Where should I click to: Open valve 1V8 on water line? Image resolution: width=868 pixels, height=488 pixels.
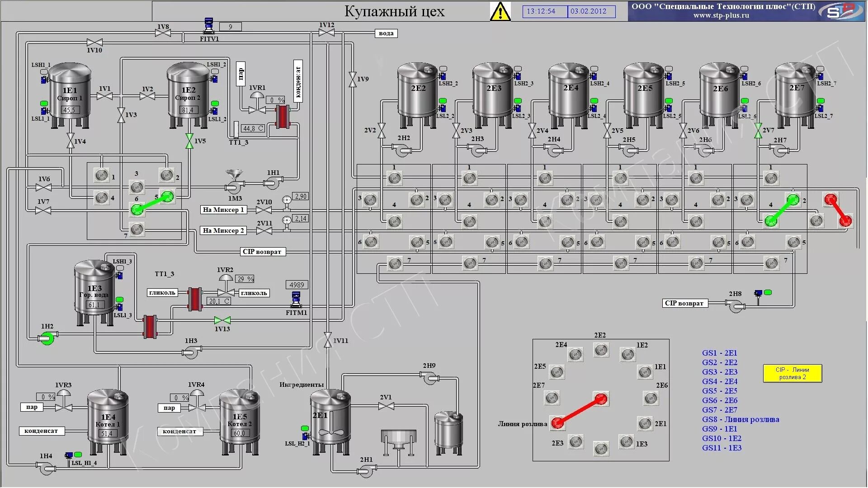click(163, 33)
